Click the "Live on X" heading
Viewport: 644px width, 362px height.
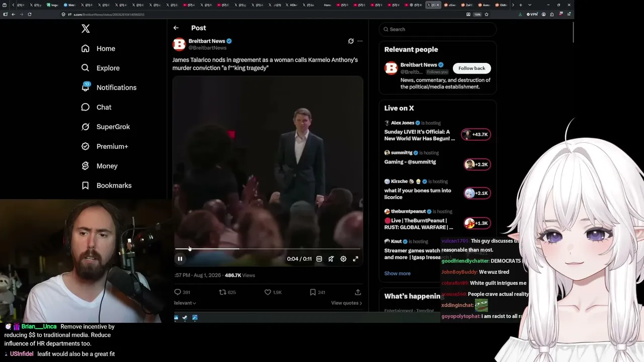click(x=399, y=108)
